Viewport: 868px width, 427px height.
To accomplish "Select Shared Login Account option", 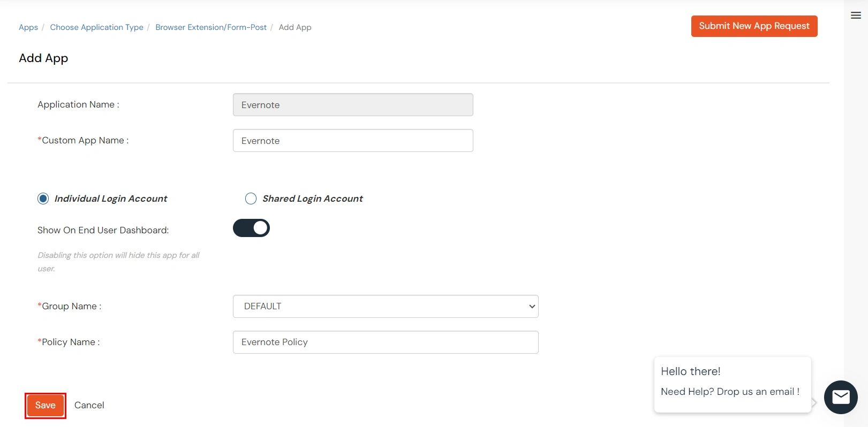I will pos(251,199).
